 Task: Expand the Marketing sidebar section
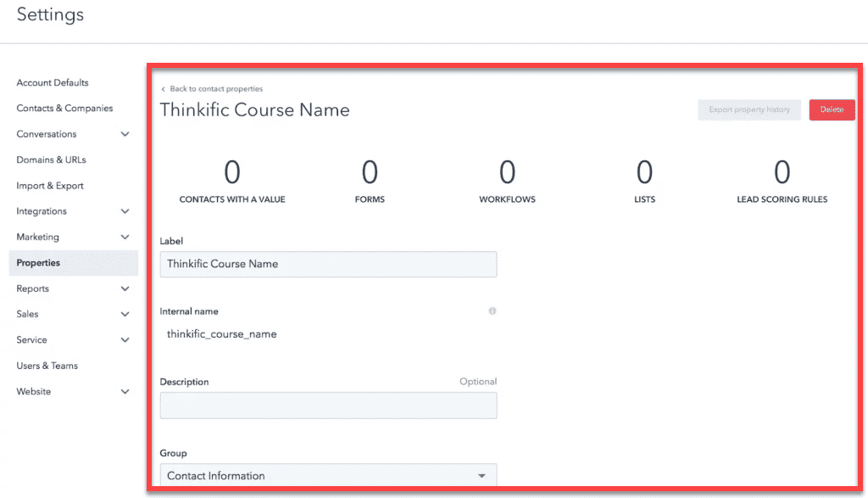[125, 237]
